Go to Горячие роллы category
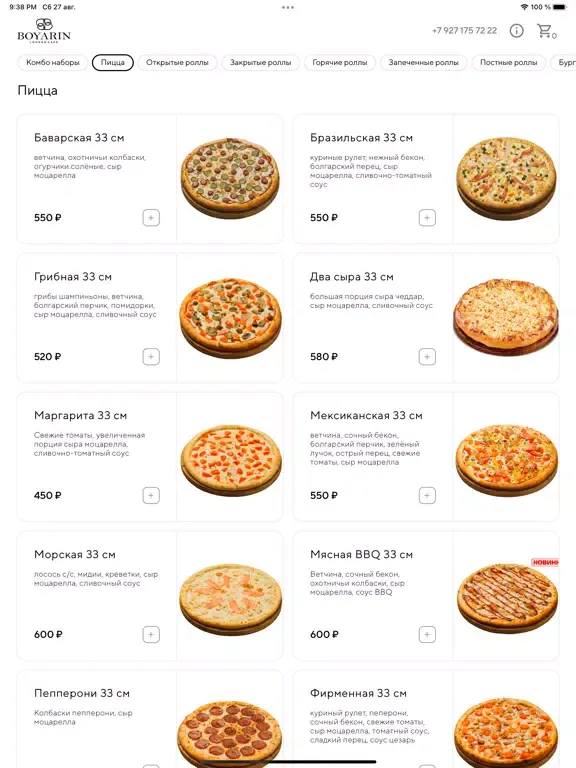 (x=340, y=62)
